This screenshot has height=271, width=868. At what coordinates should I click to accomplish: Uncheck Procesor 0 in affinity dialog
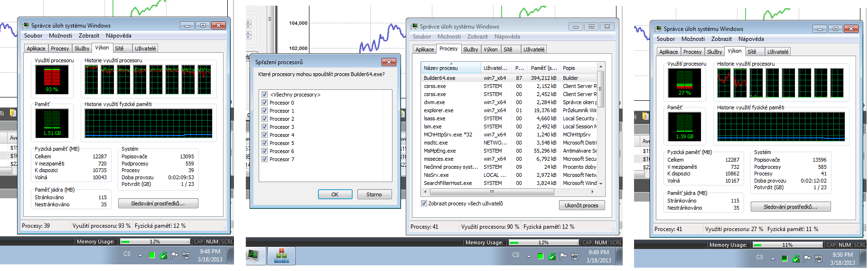click(264, 103)
